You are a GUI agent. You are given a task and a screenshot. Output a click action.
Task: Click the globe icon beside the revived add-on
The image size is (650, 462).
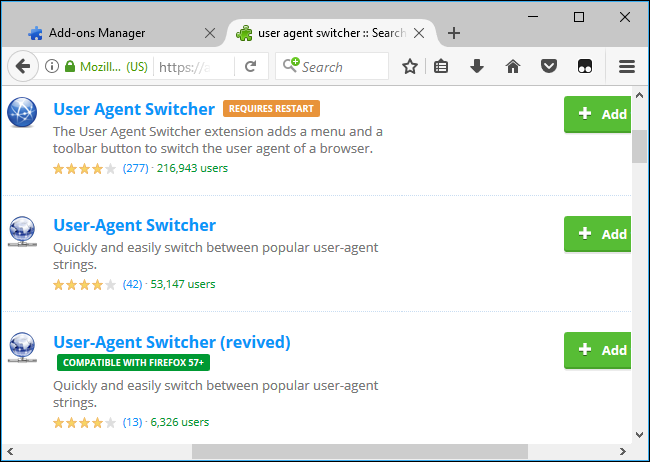pos(22,348)
